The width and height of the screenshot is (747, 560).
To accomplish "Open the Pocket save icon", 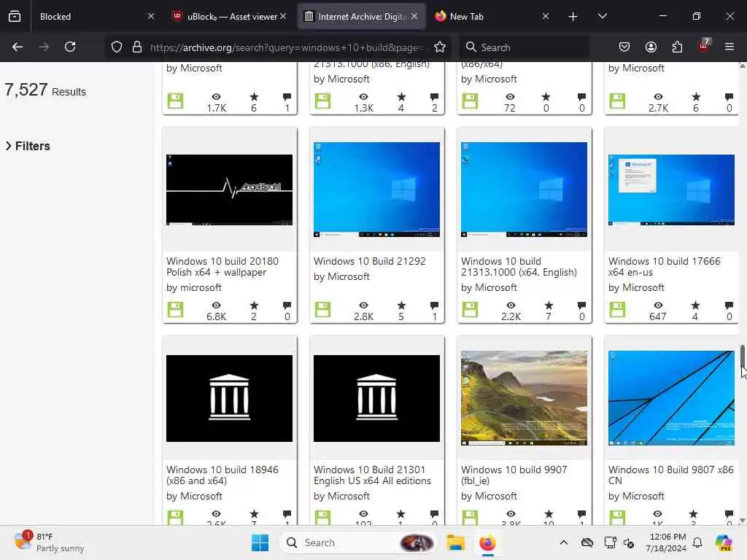I will coord(624,47).
